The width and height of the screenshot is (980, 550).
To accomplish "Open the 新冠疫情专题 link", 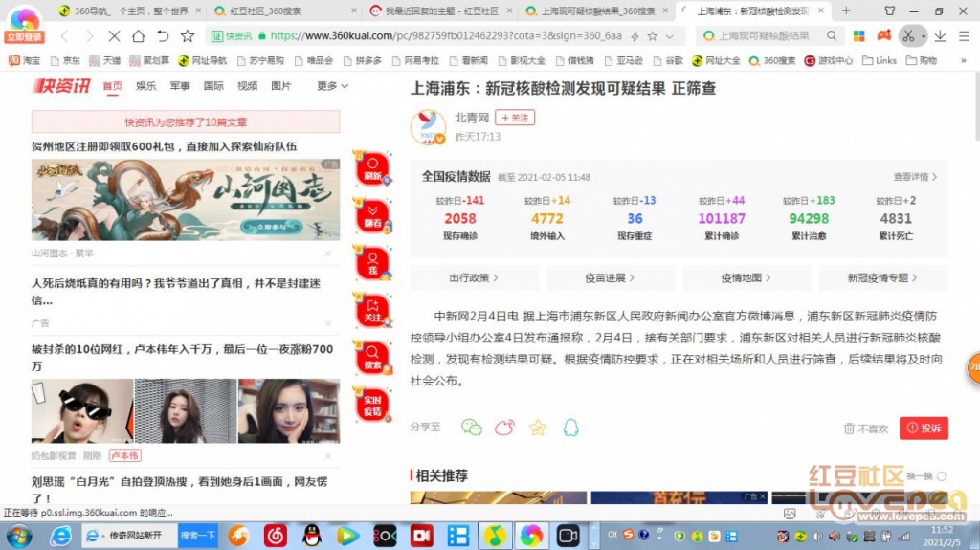I will tap(883, 277).
